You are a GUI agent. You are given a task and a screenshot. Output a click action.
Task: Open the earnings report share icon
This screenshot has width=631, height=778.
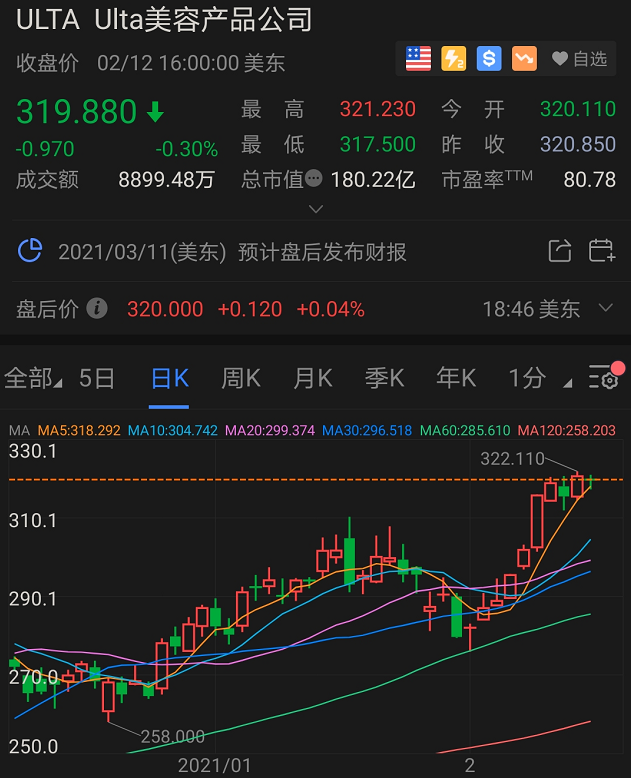click(560, 251)
